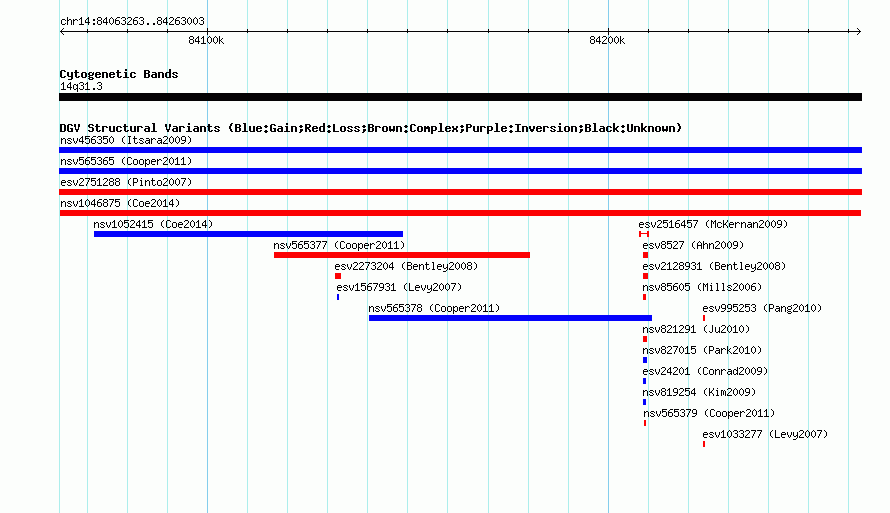Screen dimensions: 890x513
Task: Select the nsv565377 (Cooper2011) red bar
Action: [x=402, y=255]
